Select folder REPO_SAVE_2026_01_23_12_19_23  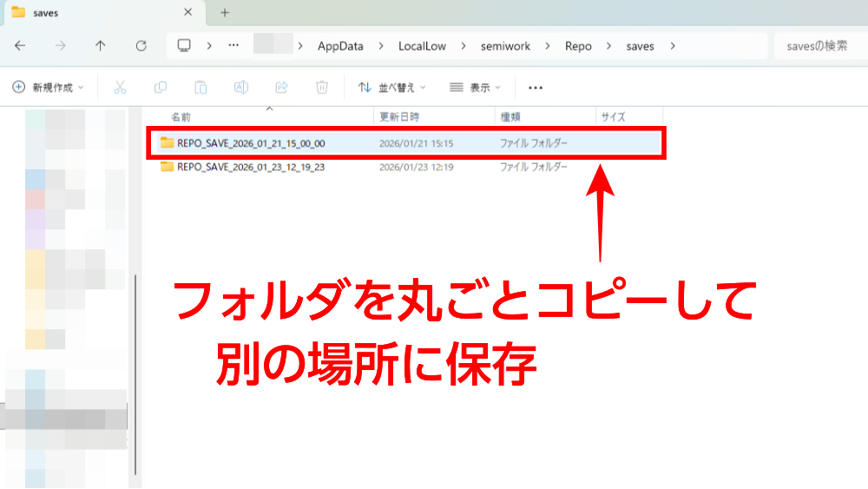coord(250,167)
